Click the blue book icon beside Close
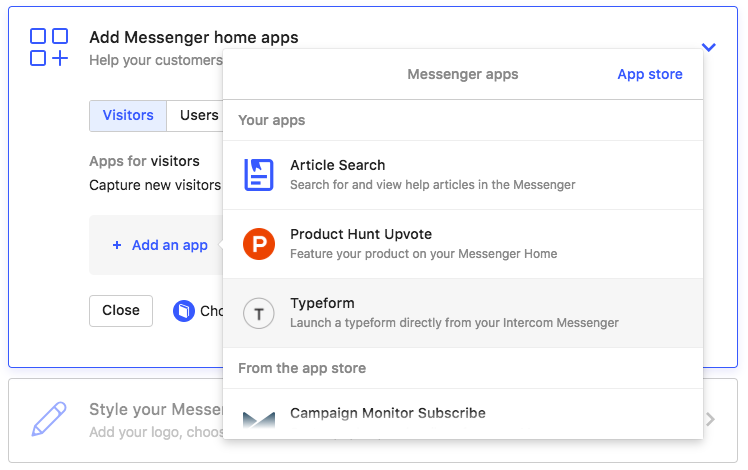 click(x=184, y=311)
